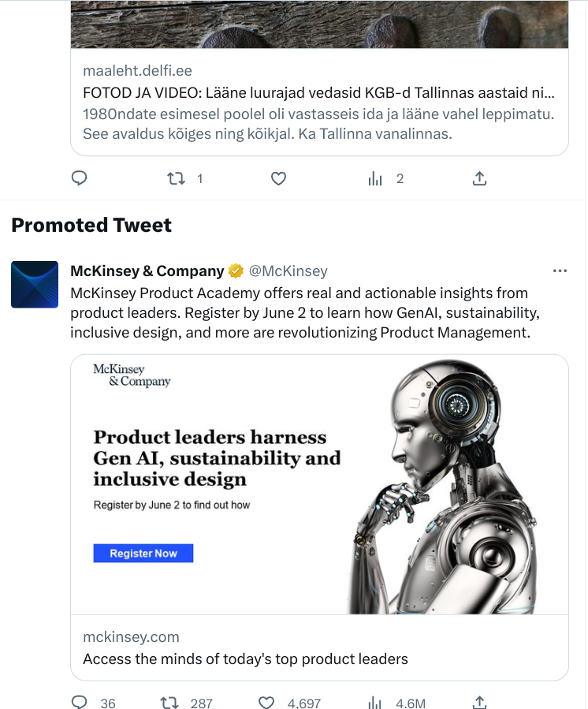The width and height of the screenshot is (588, 709).
Task: Share the McKinsey promoted tweet
Action: tap(479, 702)
